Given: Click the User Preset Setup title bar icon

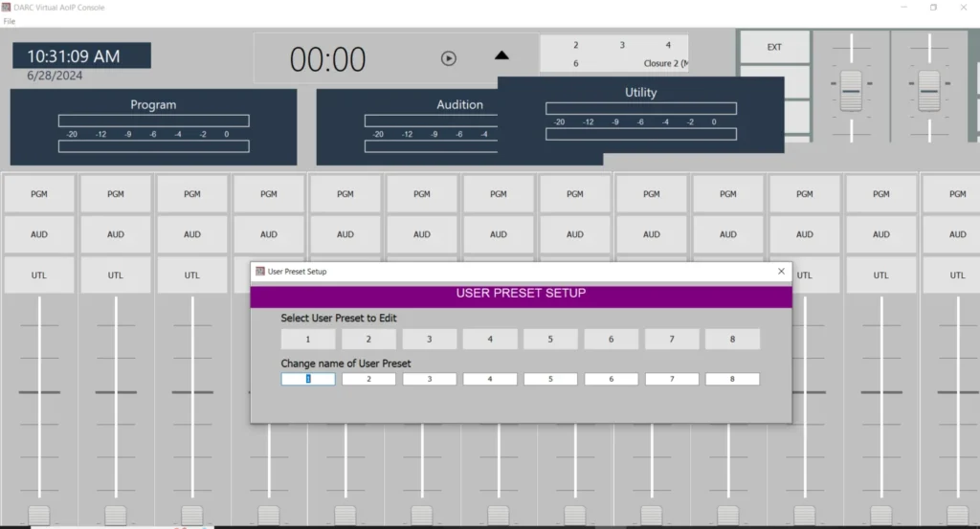Looking at the screenshot, I should [260, 271].
